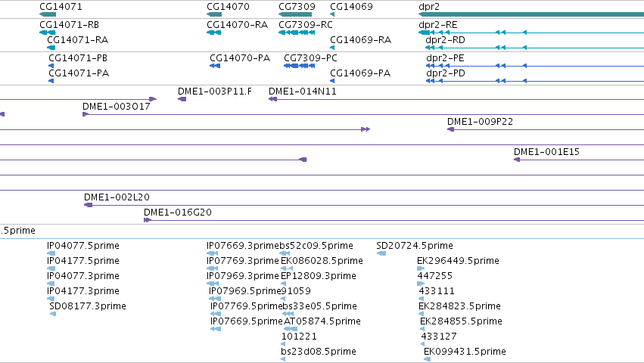Click the DME1-014N11 clone end arrow

(272, 99)
